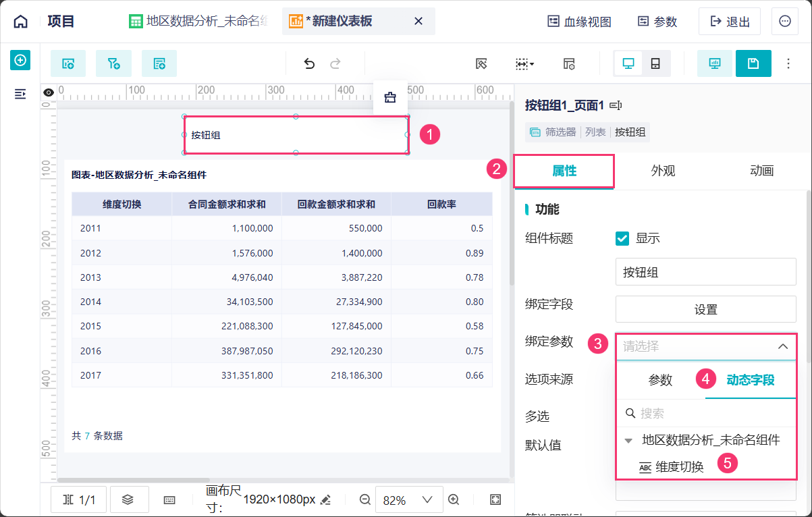Switch to desktop layout view

[x=628, y=64]
